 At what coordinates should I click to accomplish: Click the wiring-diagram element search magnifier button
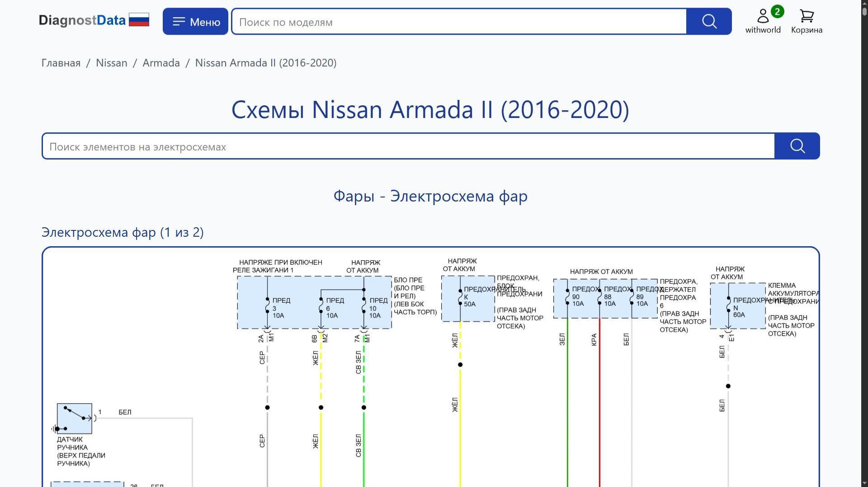coord(797,146)
